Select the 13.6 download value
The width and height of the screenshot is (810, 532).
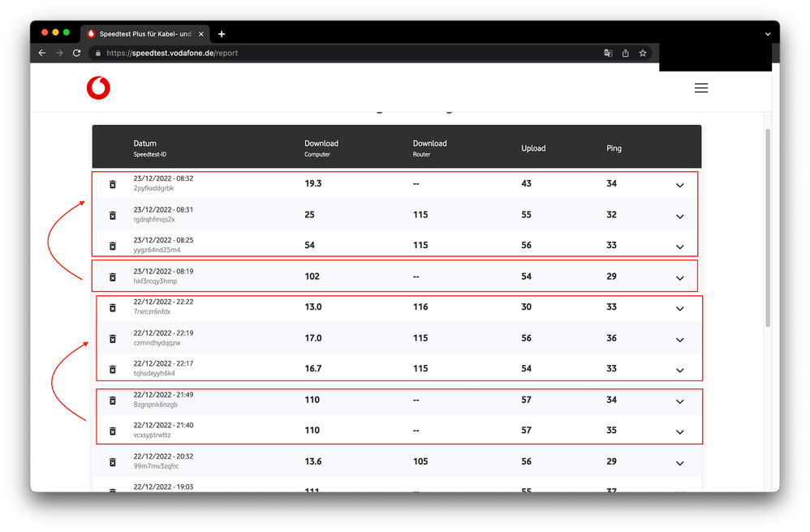pyautogui.click(x=313, y=461)
